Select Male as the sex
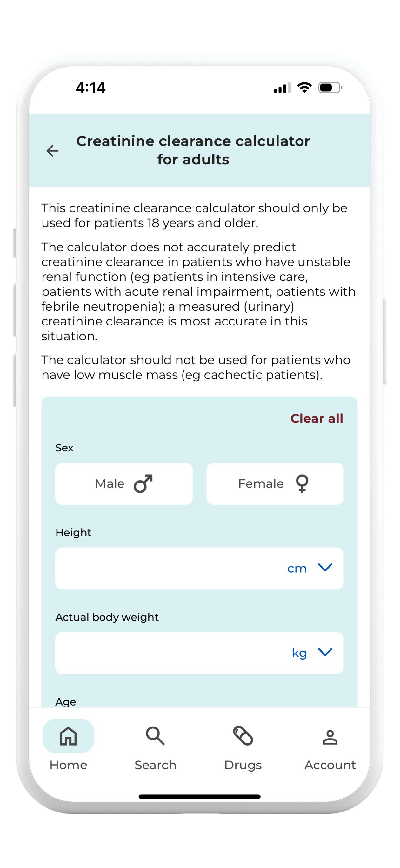Image resolution: width=400 pixels, height=868 pixels. click(124, 483)
